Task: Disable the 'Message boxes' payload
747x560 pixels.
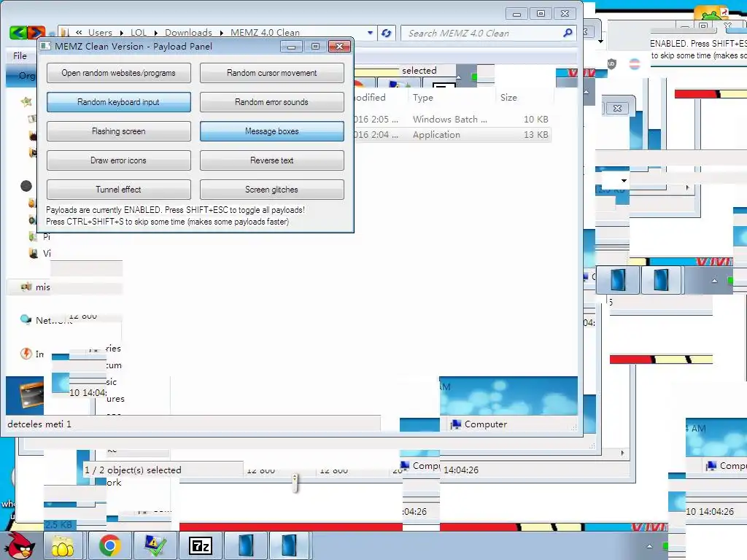Action: click(271, 131)
